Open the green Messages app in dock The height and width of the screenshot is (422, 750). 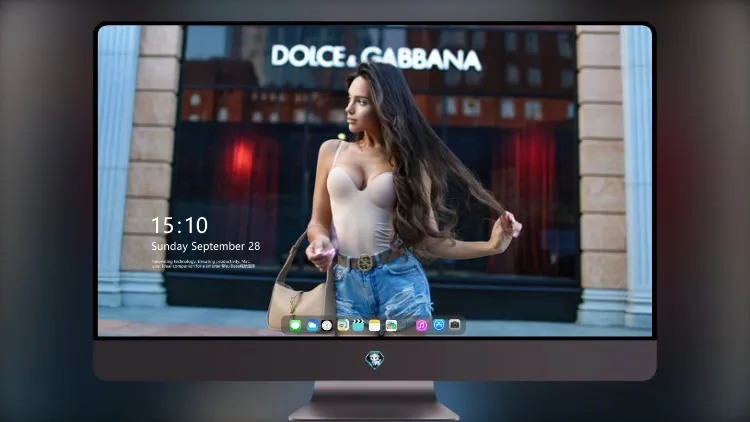tap(295, 326)
